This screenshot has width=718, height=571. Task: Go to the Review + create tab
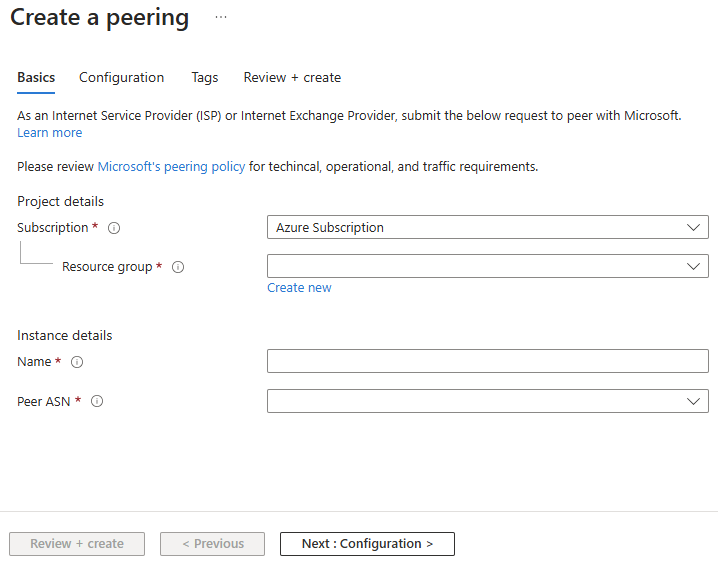[x=292, y=77]
